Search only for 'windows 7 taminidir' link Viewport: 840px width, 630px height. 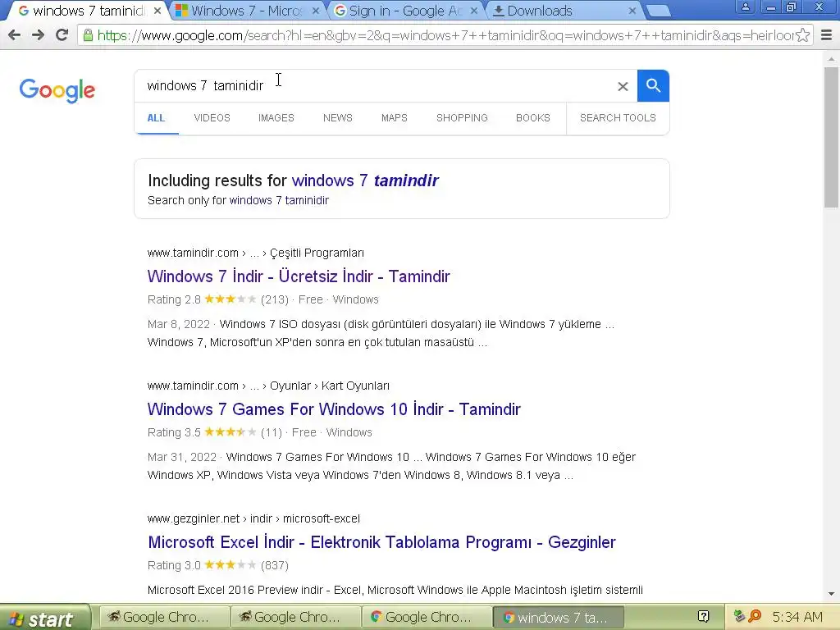point(279,200)
